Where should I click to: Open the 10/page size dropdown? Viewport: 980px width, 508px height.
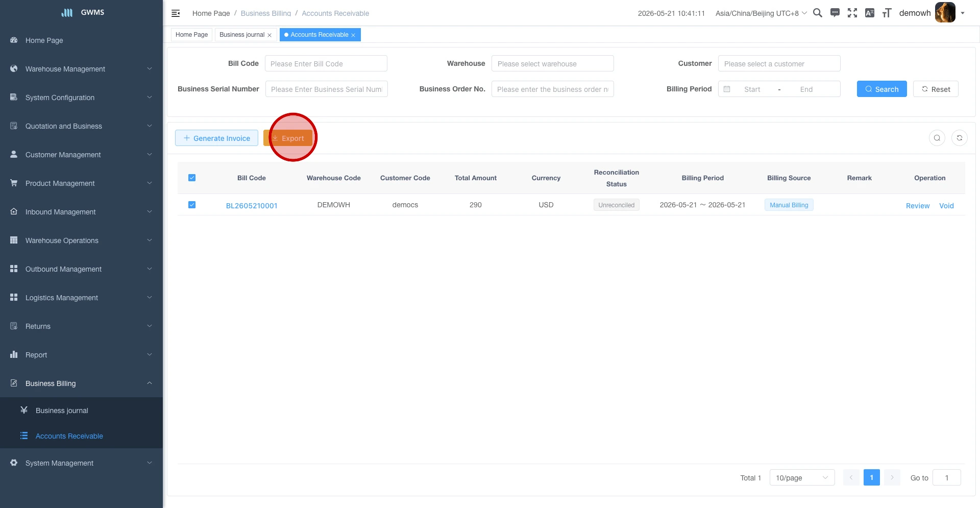click(x=802, y=478)
